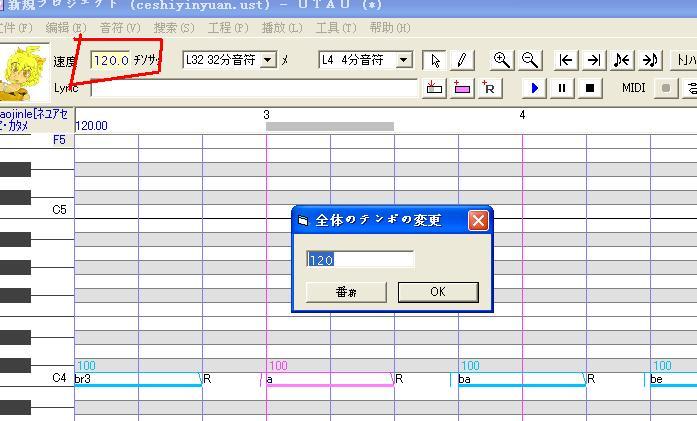Start playback with the blue play button
This screenshot has width=697, height=421.
point(534,88)
